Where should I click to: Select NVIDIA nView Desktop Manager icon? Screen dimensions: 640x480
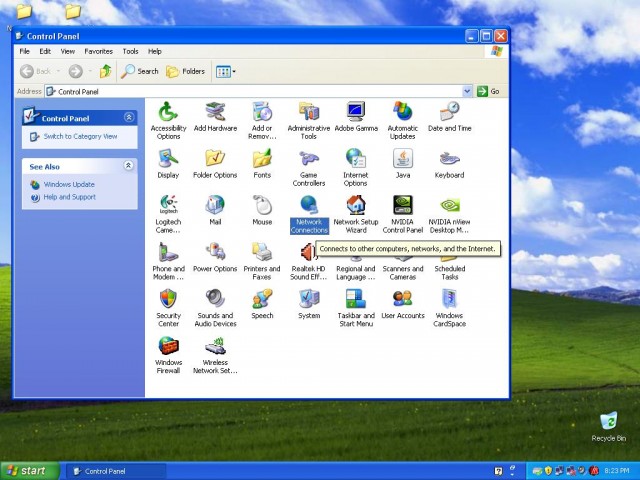[449, 205]
